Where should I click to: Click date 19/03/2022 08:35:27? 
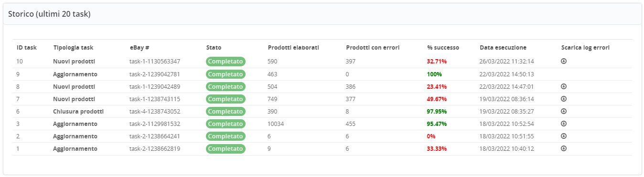(x=506, y=111)
